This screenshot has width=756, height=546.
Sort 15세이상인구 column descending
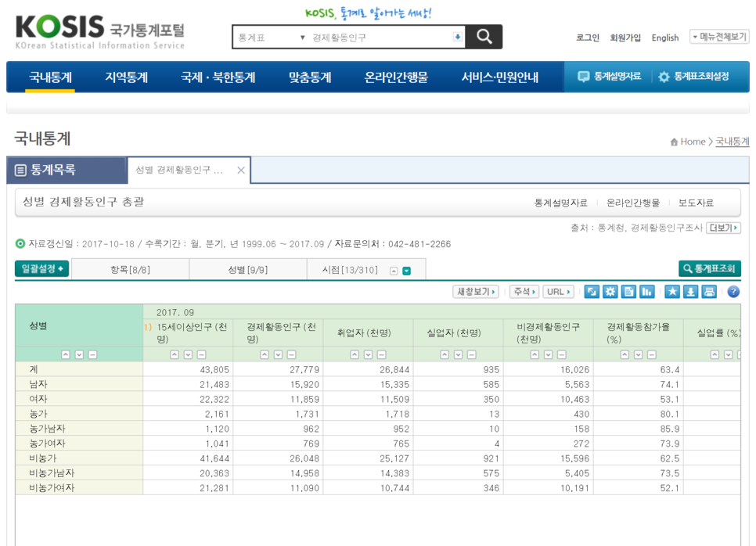tap(188, 354)
